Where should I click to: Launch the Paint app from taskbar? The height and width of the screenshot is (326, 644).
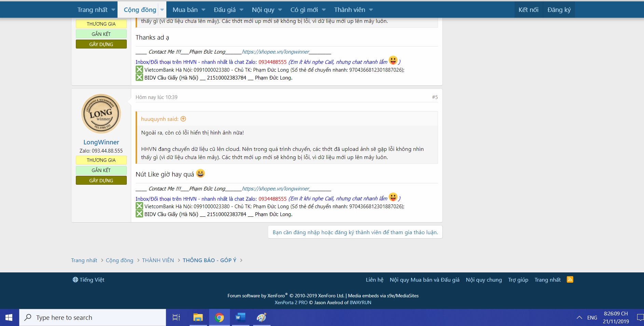(x=261, y=317)
